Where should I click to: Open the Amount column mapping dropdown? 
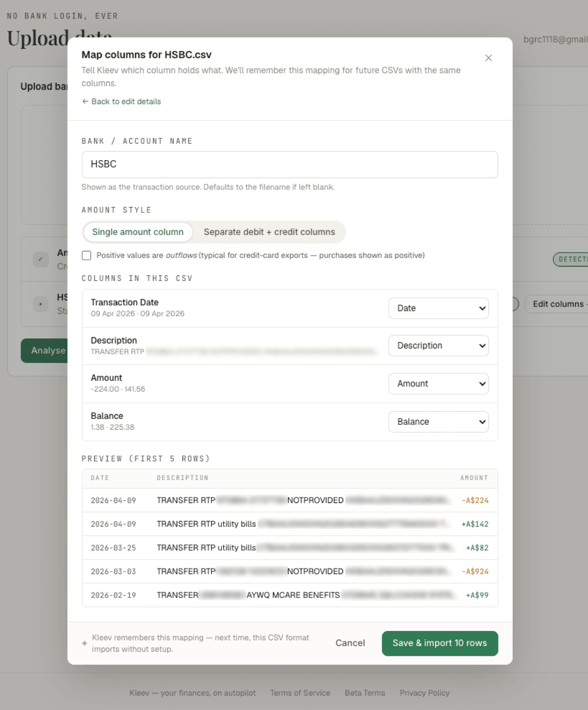(438, 384)
